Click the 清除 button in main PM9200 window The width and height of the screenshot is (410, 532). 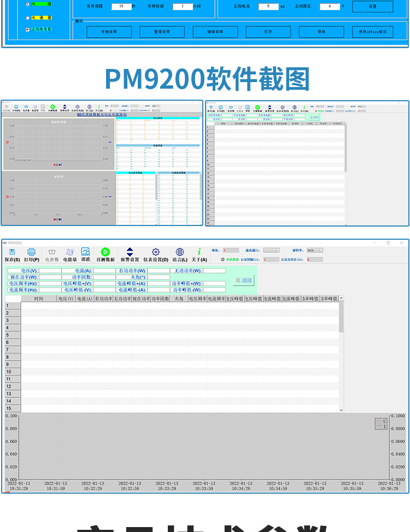pyautogui.click(x=244, y=280)
